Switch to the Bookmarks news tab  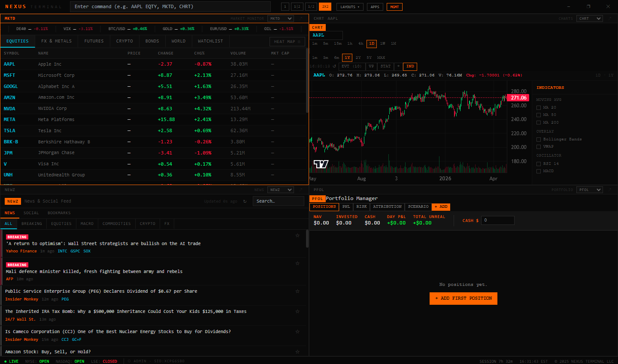coord(59,213)
